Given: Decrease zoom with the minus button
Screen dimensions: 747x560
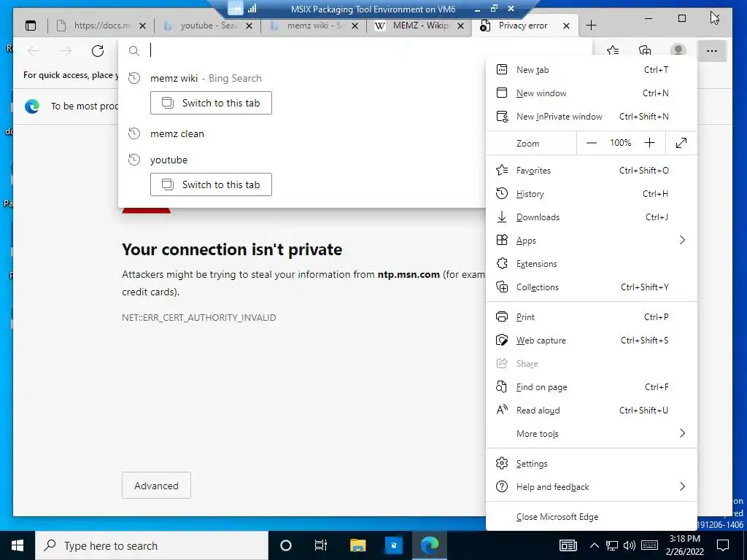Looking at the screenshot, I should pos(591,143).
